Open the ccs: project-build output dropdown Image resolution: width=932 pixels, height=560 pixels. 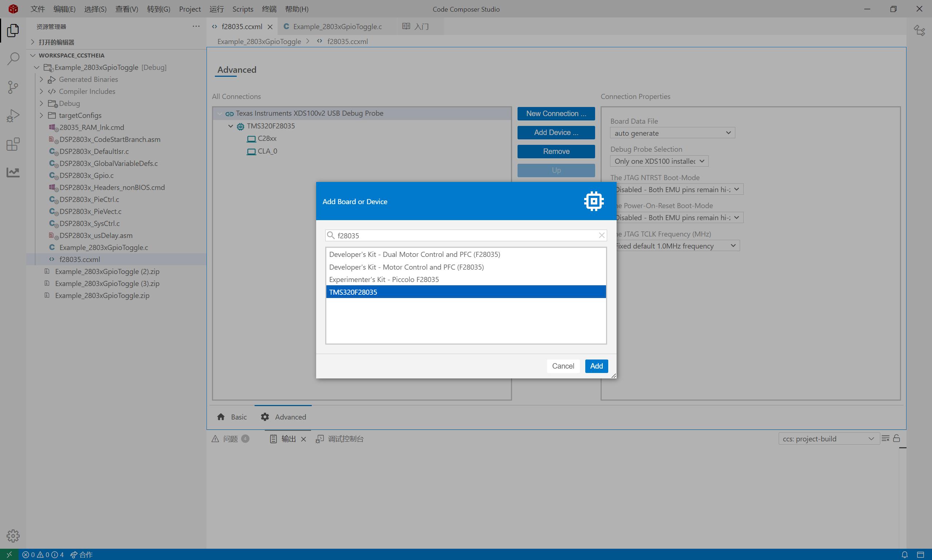tap(829, 439)
